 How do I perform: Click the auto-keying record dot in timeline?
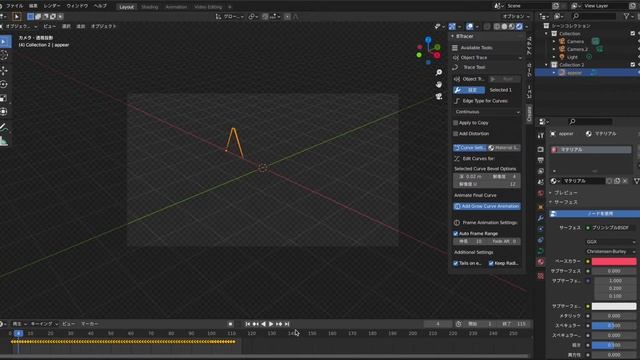[230, 324]
